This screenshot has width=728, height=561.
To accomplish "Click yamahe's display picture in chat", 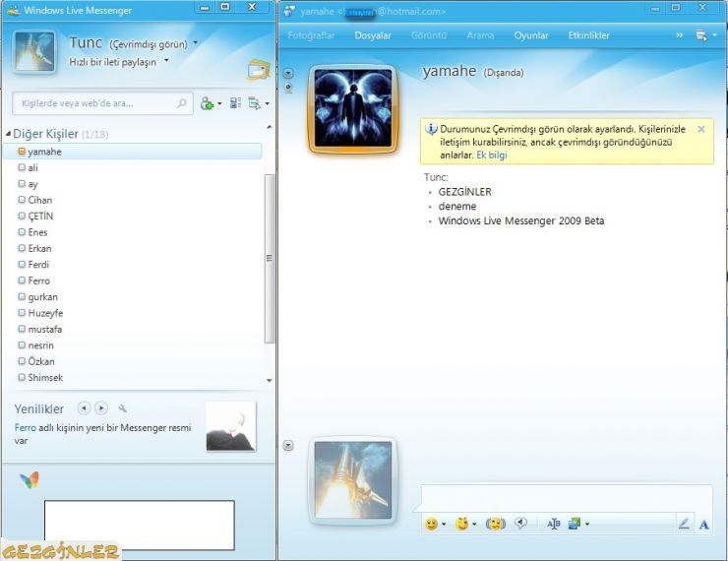I will click(353, 108).
